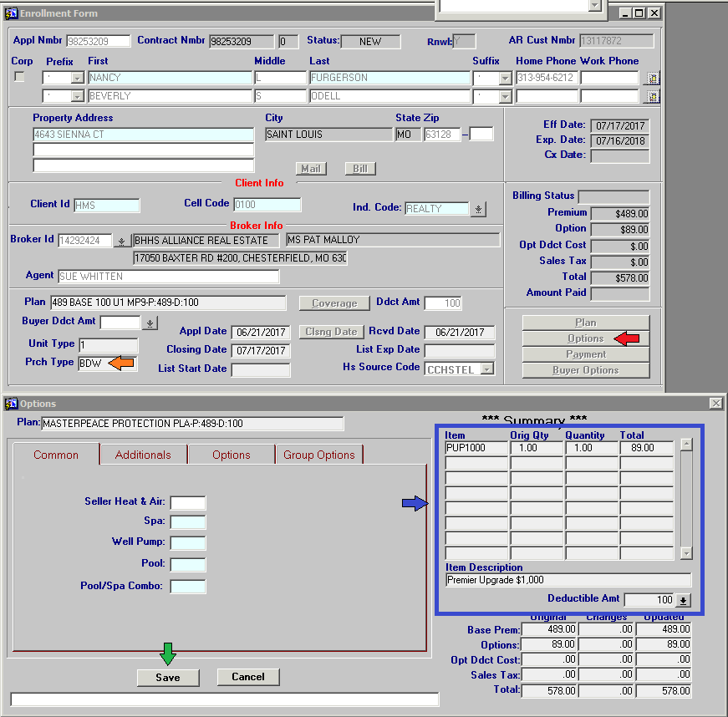Close the Options window
The width and height of the screenshot is (728, 717).
click(715, 404)
